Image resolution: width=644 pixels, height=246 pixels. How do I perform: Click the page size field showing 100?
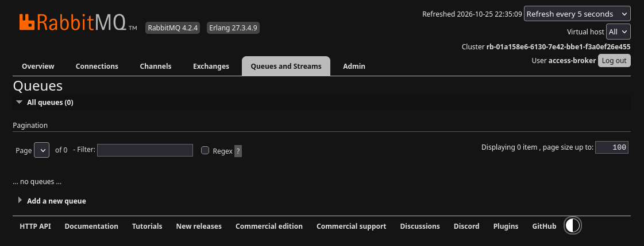click(x=612, y=147)
